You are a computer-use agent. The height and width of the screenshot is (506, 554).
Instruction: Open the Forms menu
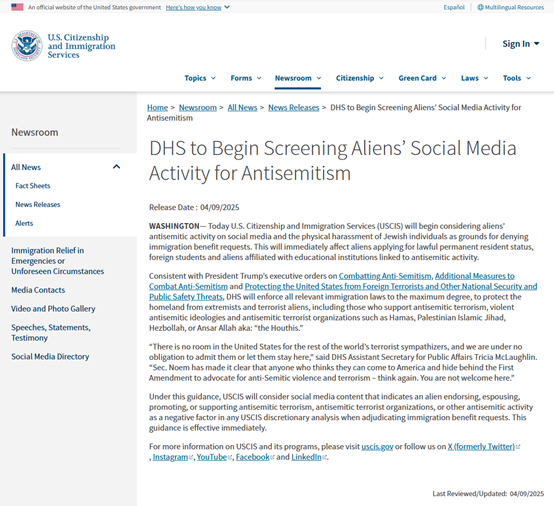point(246,78)
